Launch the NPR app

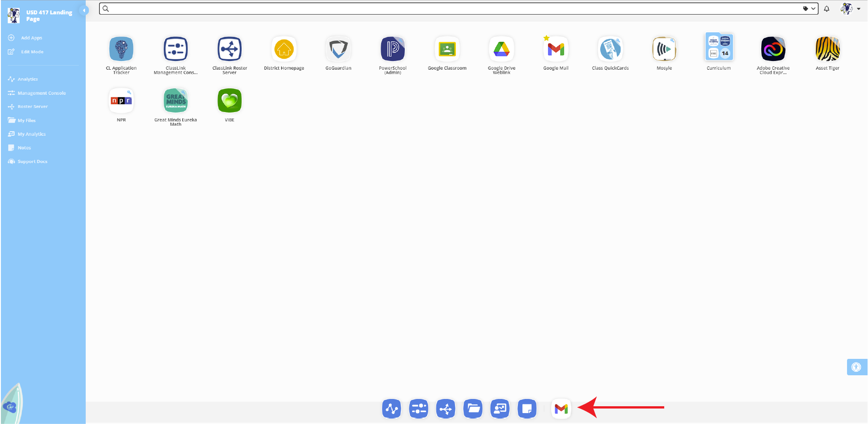[121, 101]
